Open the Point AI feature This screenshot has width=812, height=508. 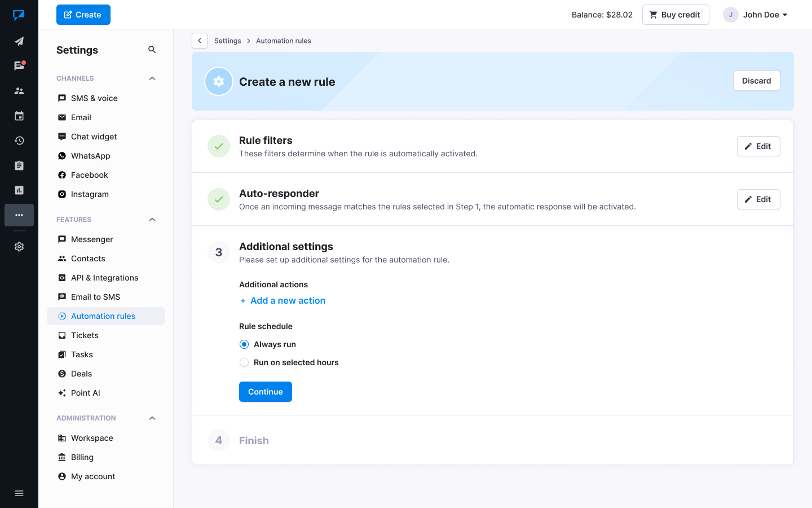(85, 392)
